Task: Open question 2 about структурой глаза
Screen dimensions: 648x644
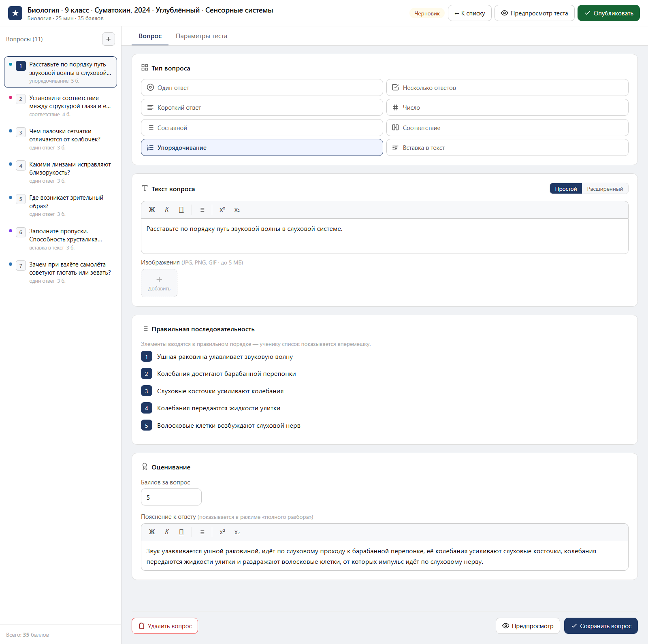Action: [61, 106]
